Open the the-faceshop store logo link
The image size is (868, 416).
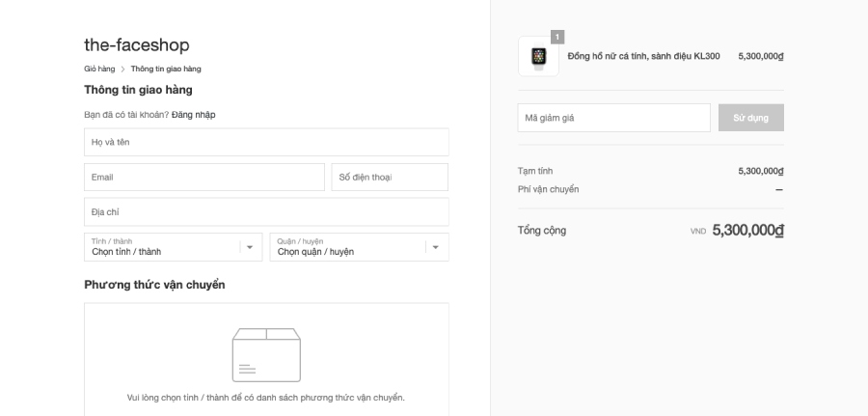[x=137, y=44]
